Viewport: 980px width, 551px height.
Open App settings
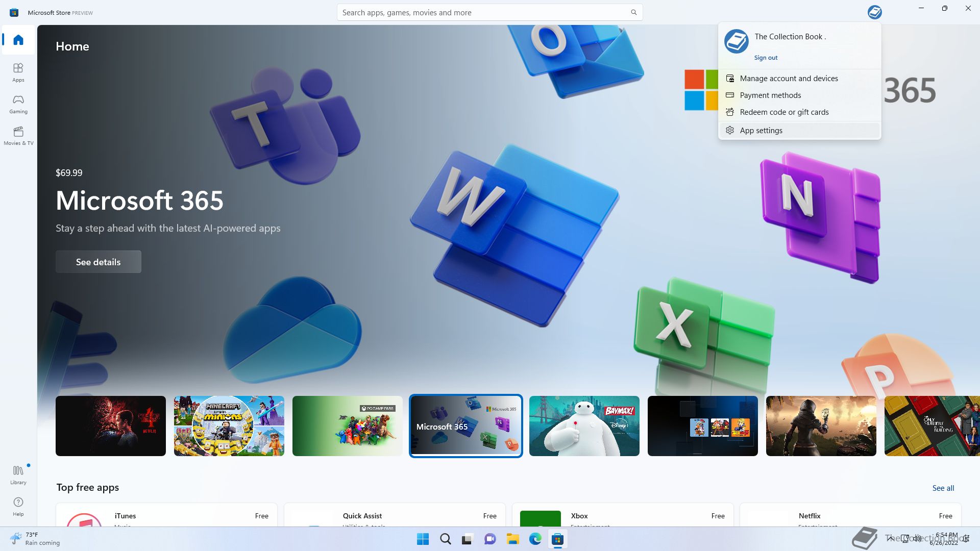pyautogui.click(x=799, y=131)
